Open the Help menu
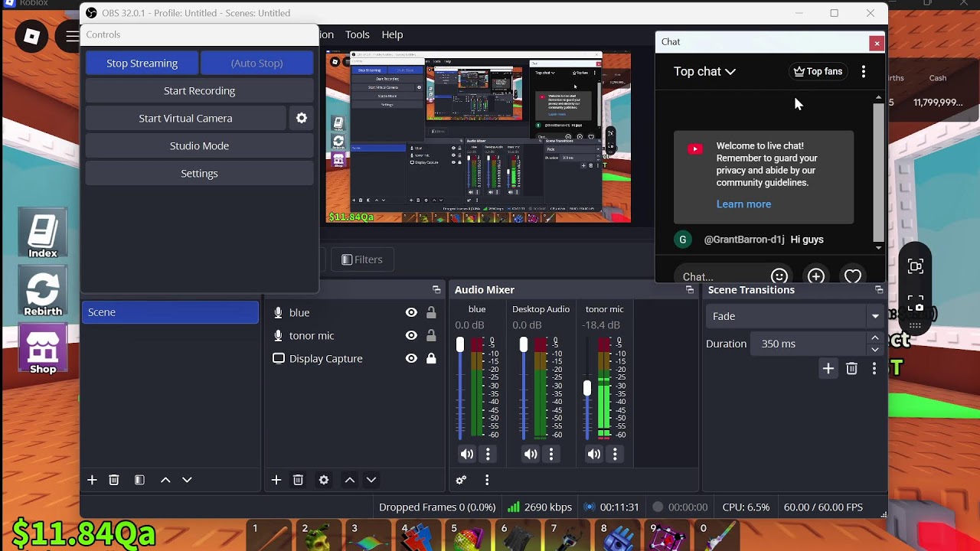The width and height of the screenshot is (980, 551). coord(392,34)
